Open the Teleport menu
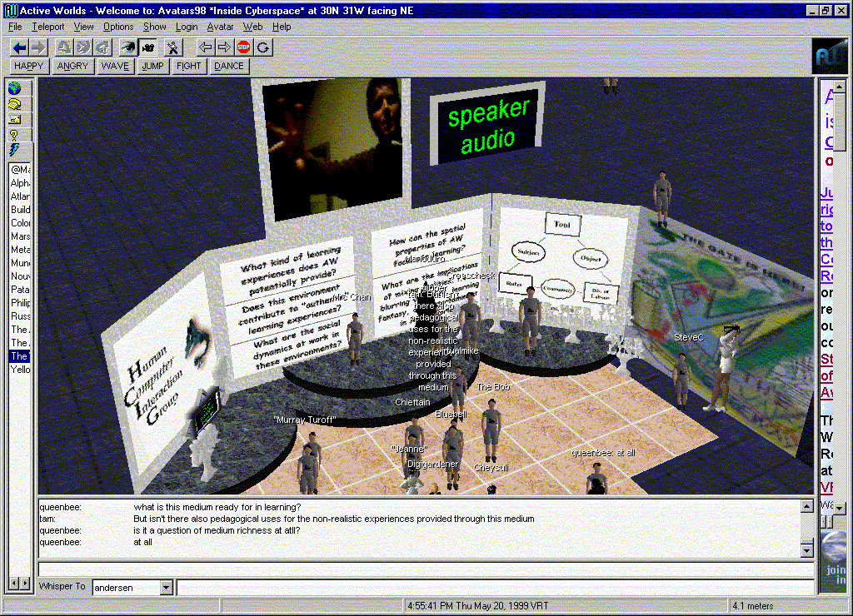This screenshot has height=616, width=853. pyautogui.click(x=47, y=27)
